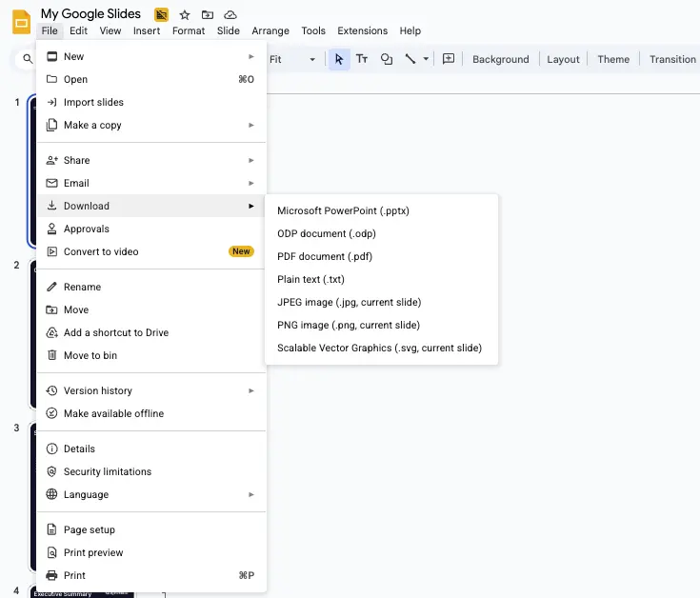Choose Approvals in the File menu
Screen dimensions: 700x598
click(x=151, y=229)
